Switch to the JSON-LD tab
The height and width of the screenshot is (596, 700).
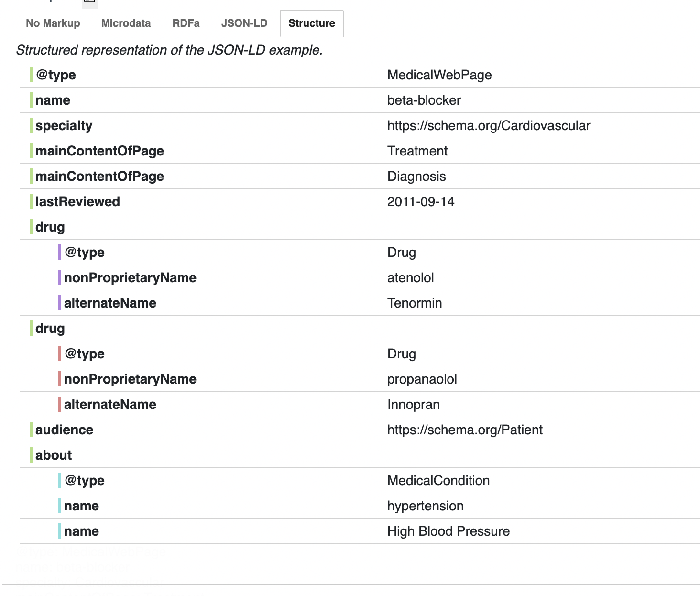coord(244,23)
